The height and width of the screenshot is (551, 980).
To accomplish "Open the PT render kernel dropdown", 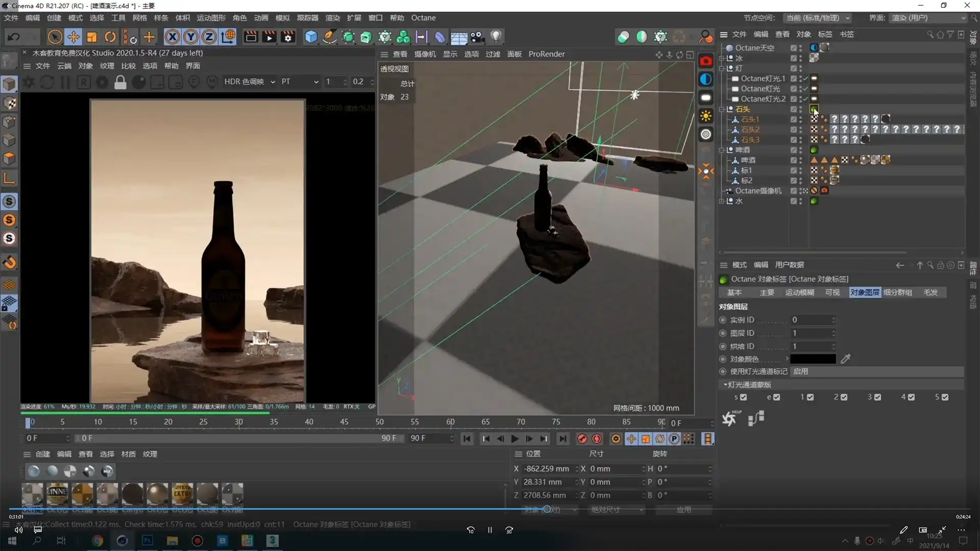I will tap(300, 82).
